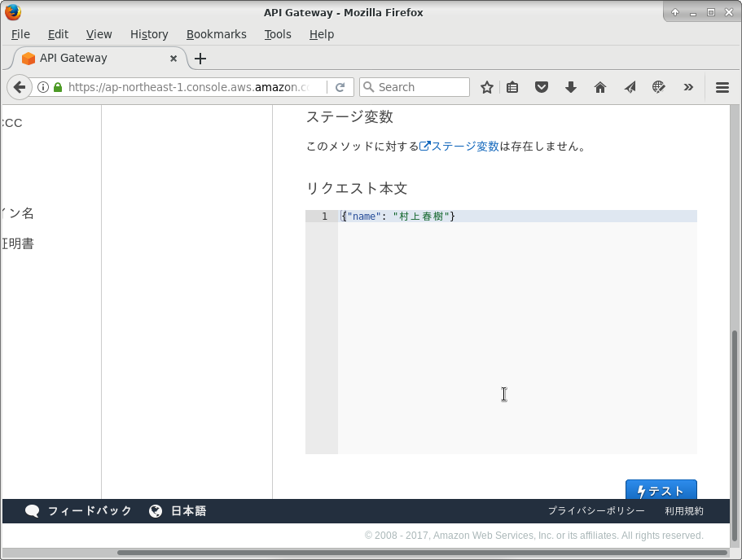This screenshot has width=742, height=560.
Task: Select the API Gateway tab
Action: tap(99, 58)
